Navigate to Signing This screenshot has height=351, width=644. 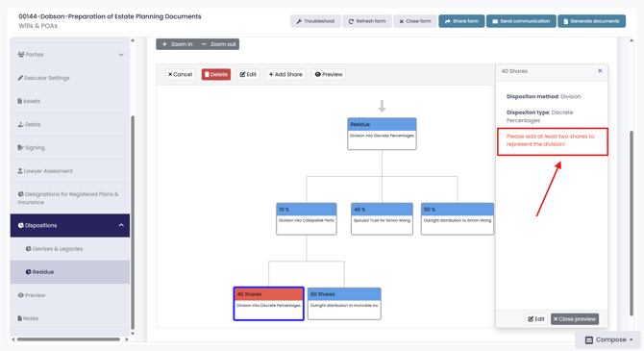[x=70, y=147]
